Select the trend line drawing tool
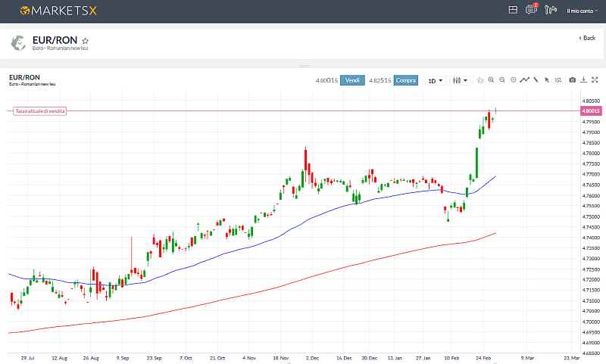 [536, 80]
